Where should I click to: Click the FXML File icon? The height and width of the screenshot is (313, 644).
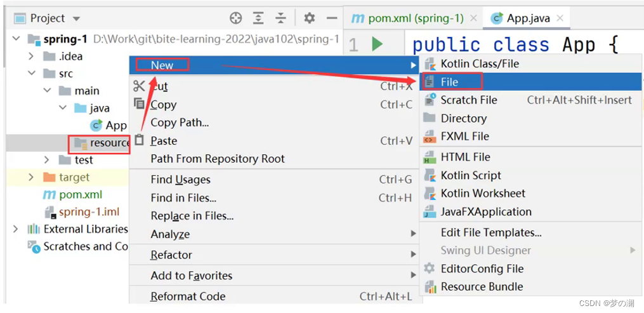pos(430,136)
